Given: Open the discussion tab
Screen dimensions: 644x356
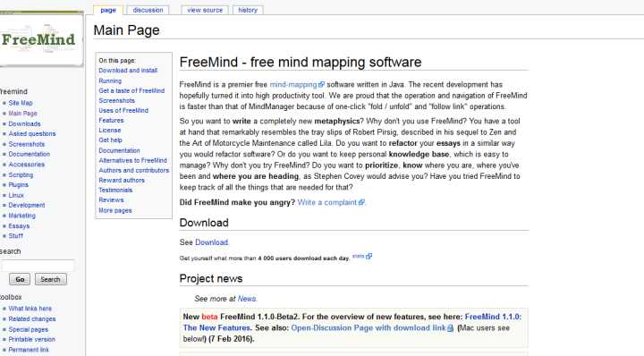Looking at the screenshot, I should 148,10.
